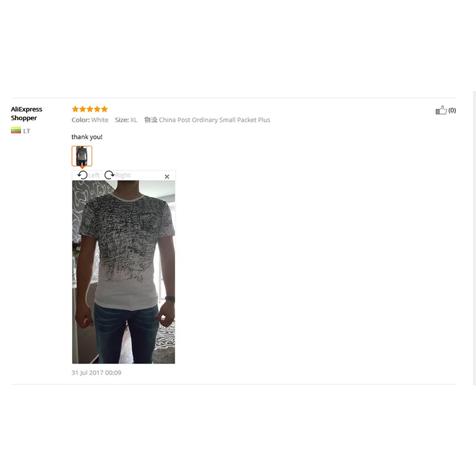Click the 'Color: White' label
The height and width of the screenshot is (476, 476).
pyautogui.click(x=90, y=120)
